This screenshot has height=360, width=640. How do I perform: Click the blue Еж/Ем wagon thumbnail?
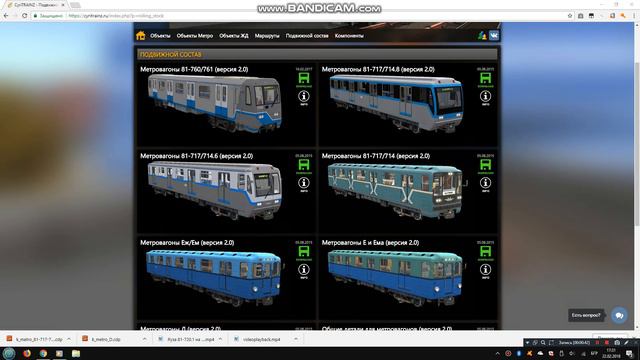214,278
